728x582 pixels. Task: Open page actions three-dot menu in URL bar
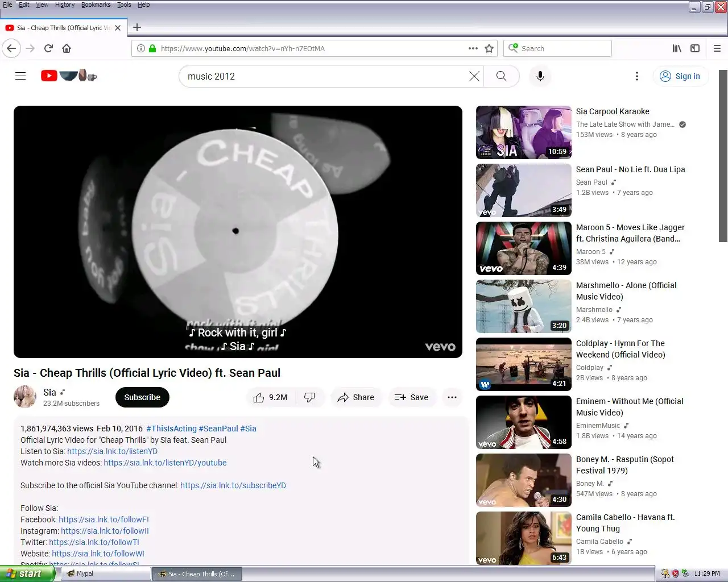tap(473, 48)
